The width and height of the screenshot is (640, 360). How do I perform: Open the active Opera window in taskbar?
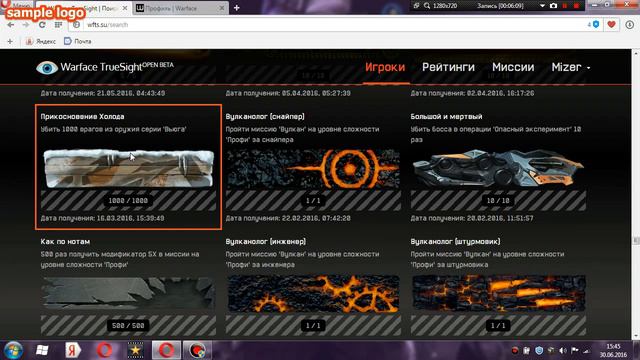pyautogui.click(x=167, y=350)
